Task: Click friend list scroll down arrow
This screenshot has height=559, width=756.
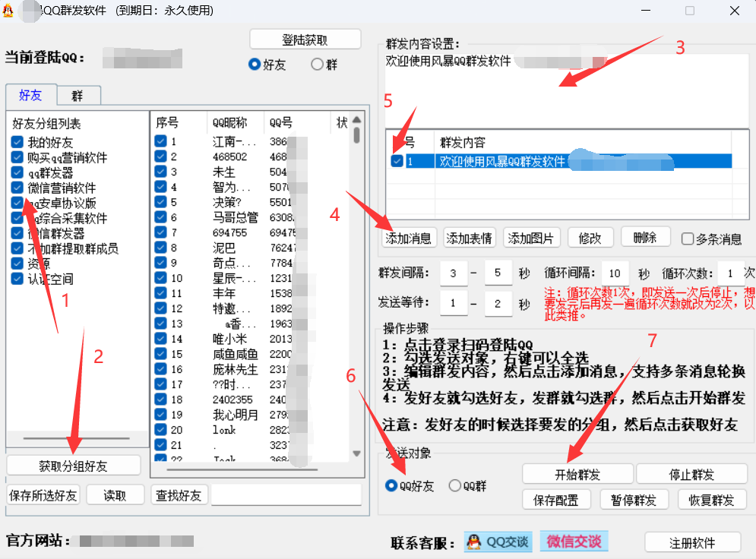Action: click(x=357, y=453)
